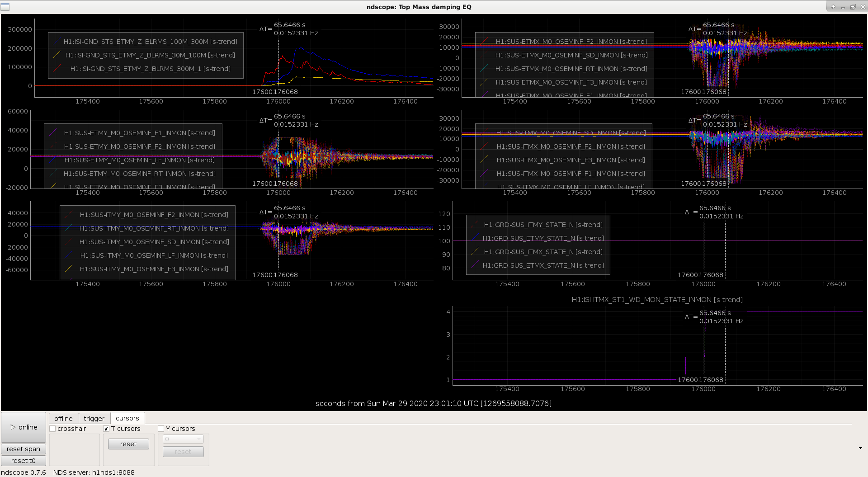This screenshot has height=477, width=868.
Task: Switch to the trigger tab
Action: click(94, 419)
